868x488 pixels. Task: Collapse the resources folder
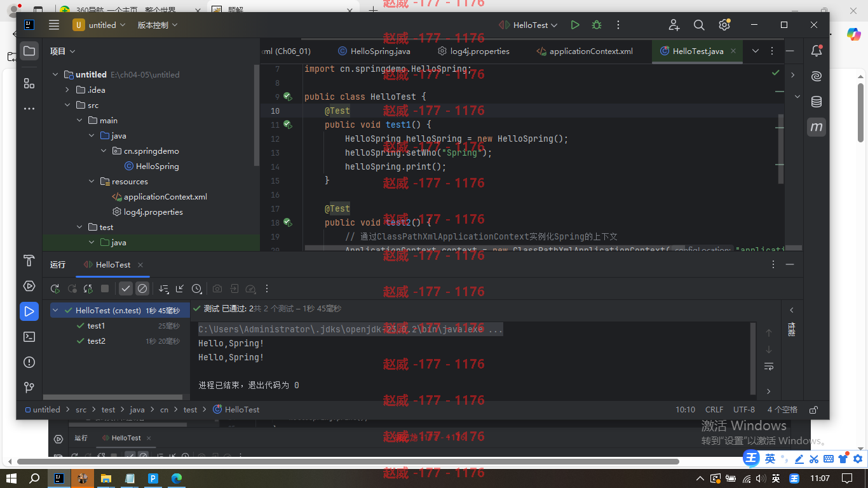tap(92, 181)
